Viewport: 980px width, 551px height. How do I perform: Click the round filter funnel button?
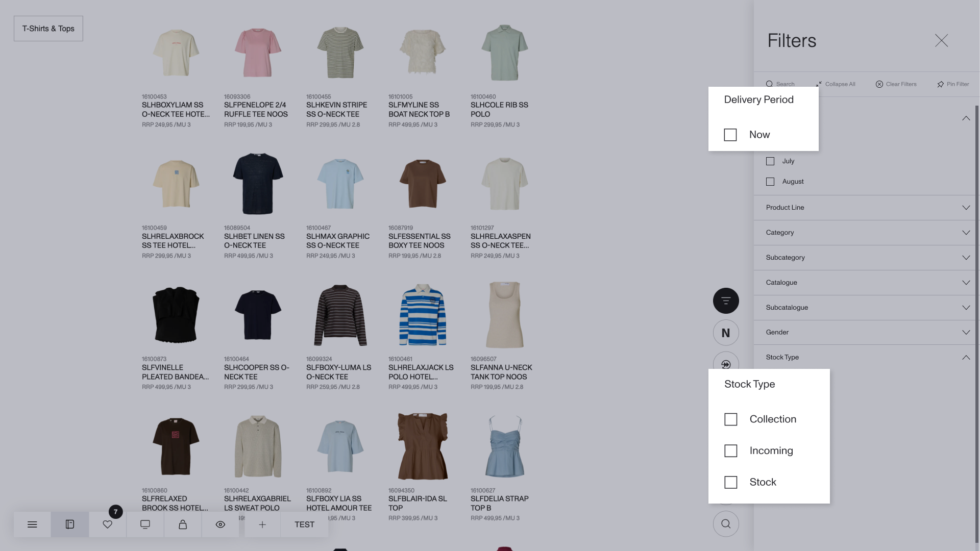pyautogui.click(x=726, y=301)
